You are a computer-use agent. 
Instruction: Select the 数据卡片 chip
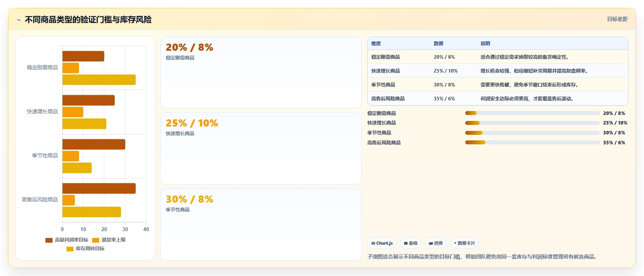[x=464, y=243]
